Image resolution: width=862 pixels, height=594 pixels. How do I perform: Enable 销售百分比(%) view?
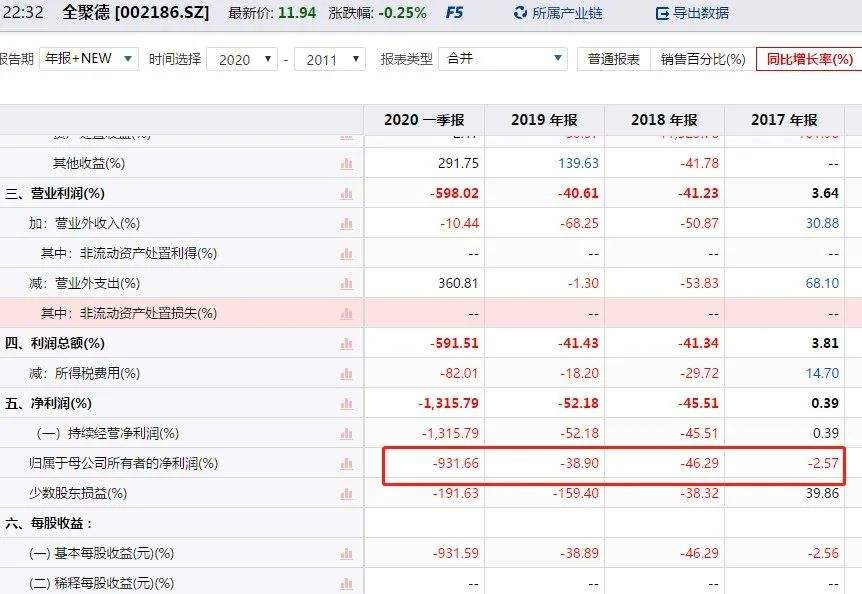701,59
